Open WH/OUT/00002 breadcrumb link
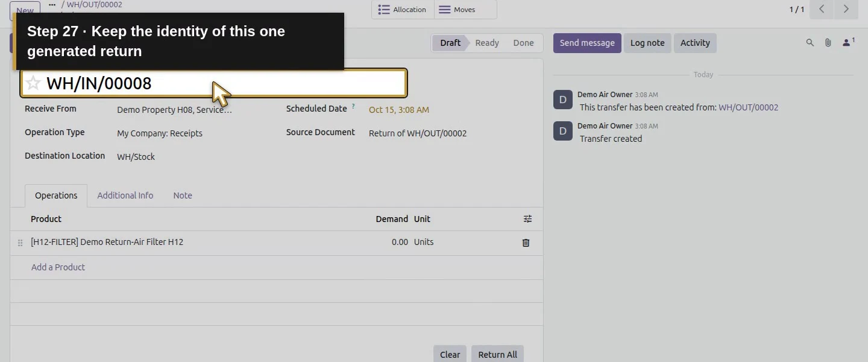Screen dimensions: 868x362 (94, 5)
